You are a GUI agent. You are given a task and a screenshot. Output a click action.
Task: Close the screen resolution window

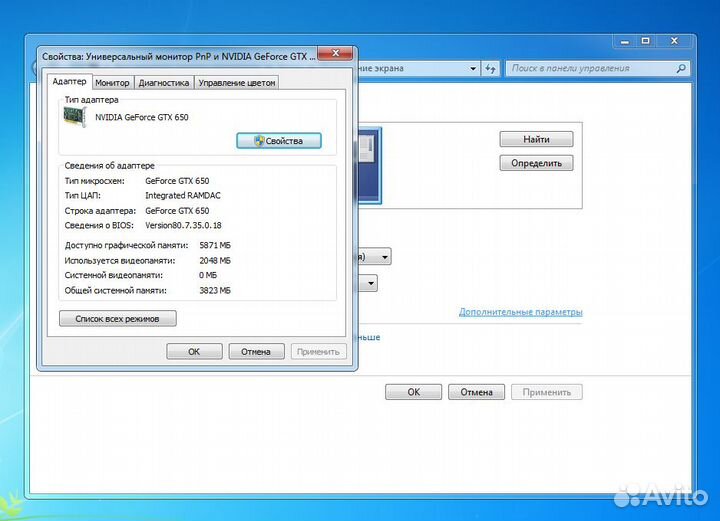(x=674, y=41)
